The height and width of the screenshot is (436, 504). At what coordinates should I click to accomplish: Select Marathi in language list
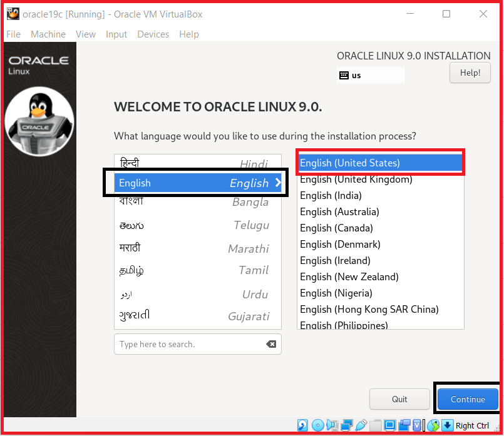pyautogui.click(x=198, y=248)
